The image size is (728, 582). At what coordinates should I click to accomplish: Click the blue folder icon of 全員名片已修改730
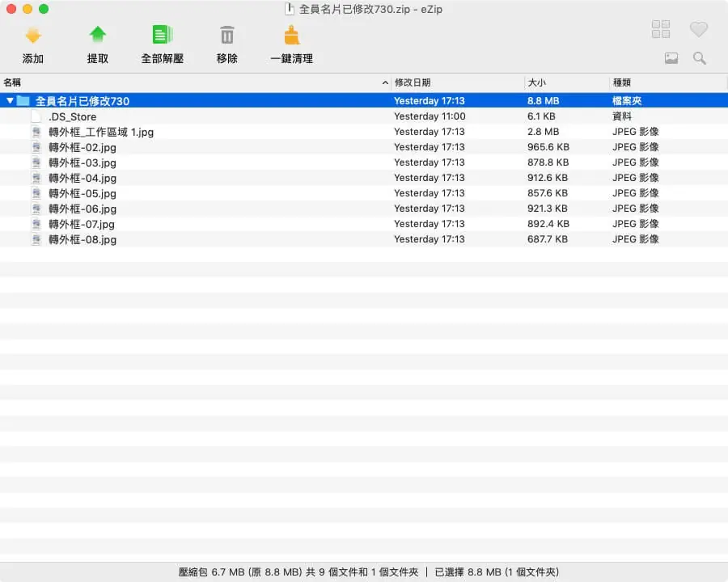click(x=23, y=101)
